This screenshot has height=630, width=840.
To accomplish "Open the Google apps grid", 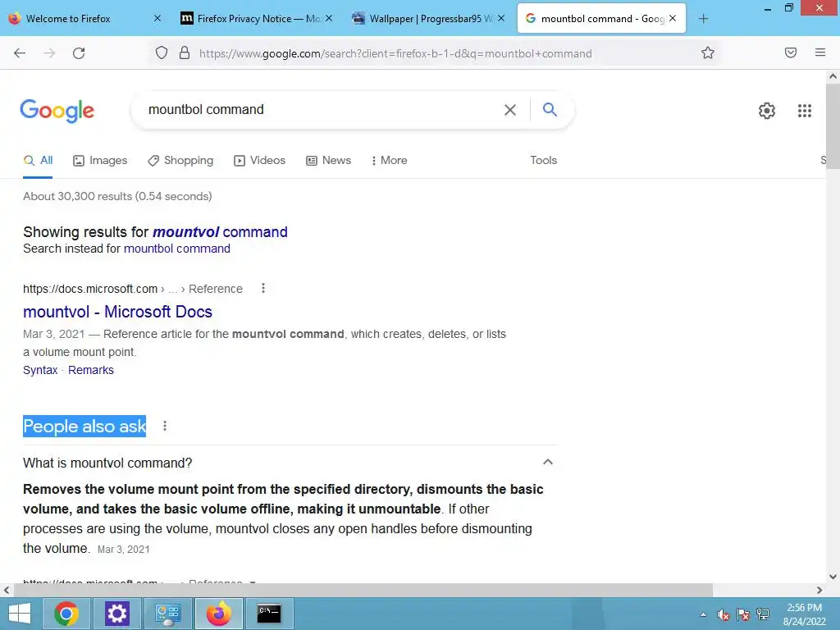I will (x=805, y=111).
